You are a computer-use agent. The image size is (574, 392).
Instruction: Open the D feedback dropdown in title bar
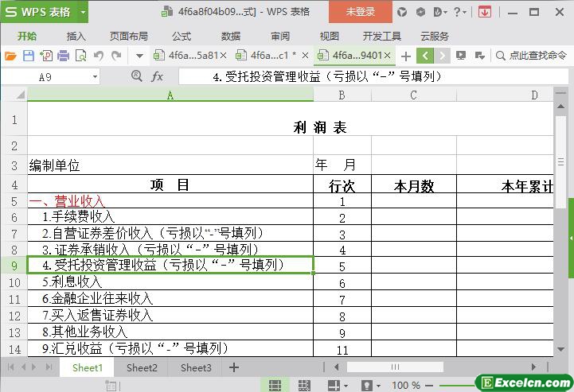point(440,12)
